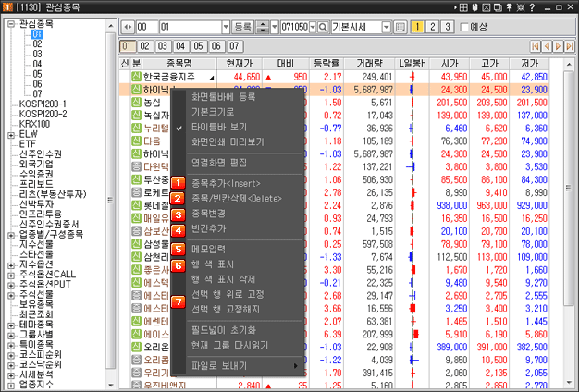The width and height of the screenshot is (579, 392).
Task: Select view mode button 2
Action: coord(432,28)
